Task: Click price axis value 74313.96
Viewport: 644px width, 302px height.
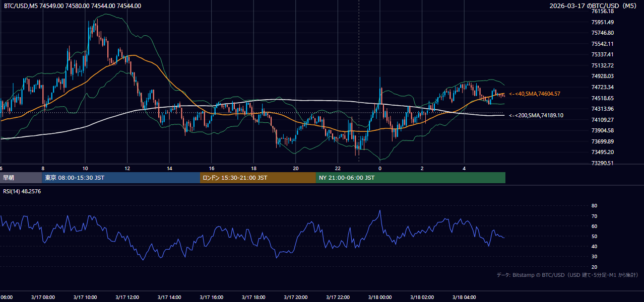Action: [x=602, y=109]
